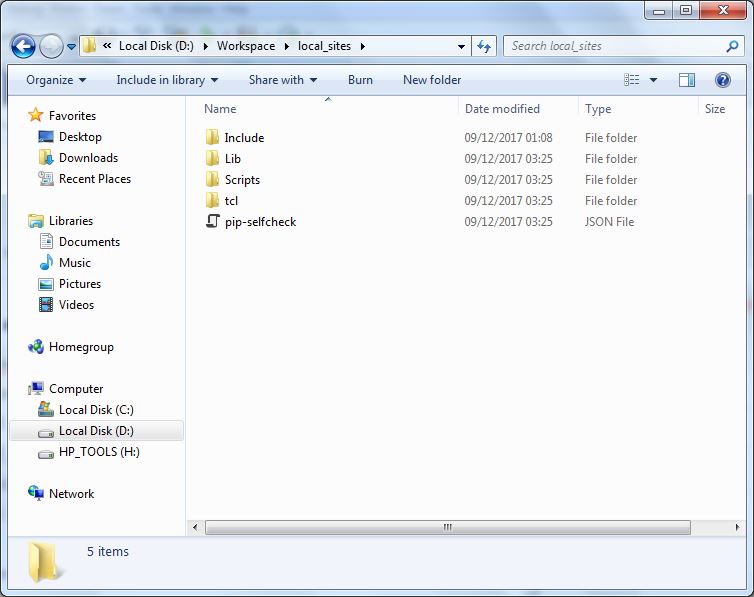Viewport: 754px width, 597px height.
Task: Sort by the Type column header
Action: [x=638, y=109]
